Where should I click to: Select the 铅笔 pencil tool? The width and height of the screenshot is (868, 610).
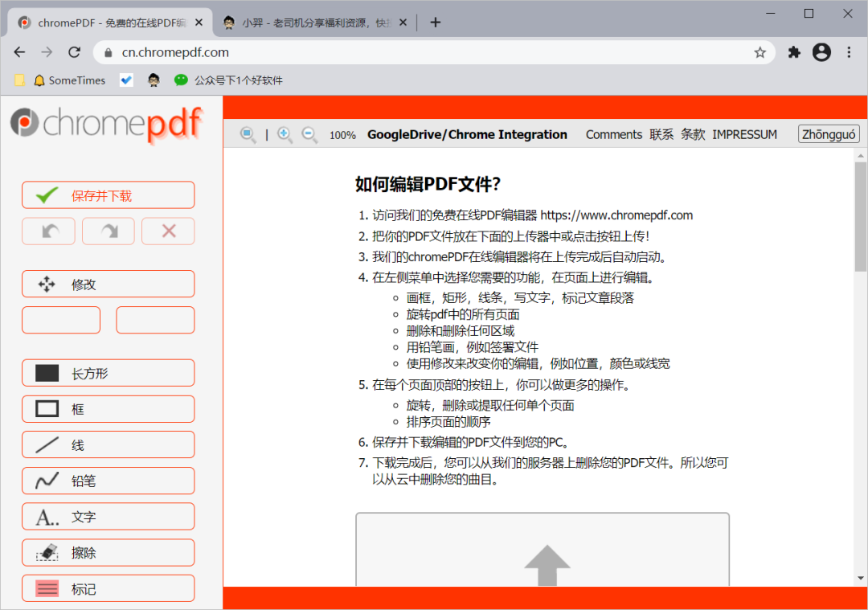tap(108, 481)
